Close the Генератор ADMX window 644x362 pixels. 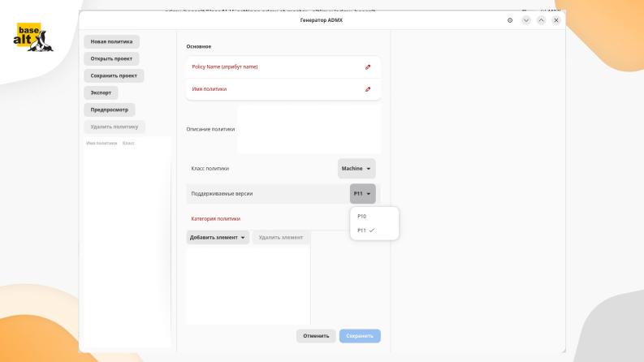pos(556,20)
